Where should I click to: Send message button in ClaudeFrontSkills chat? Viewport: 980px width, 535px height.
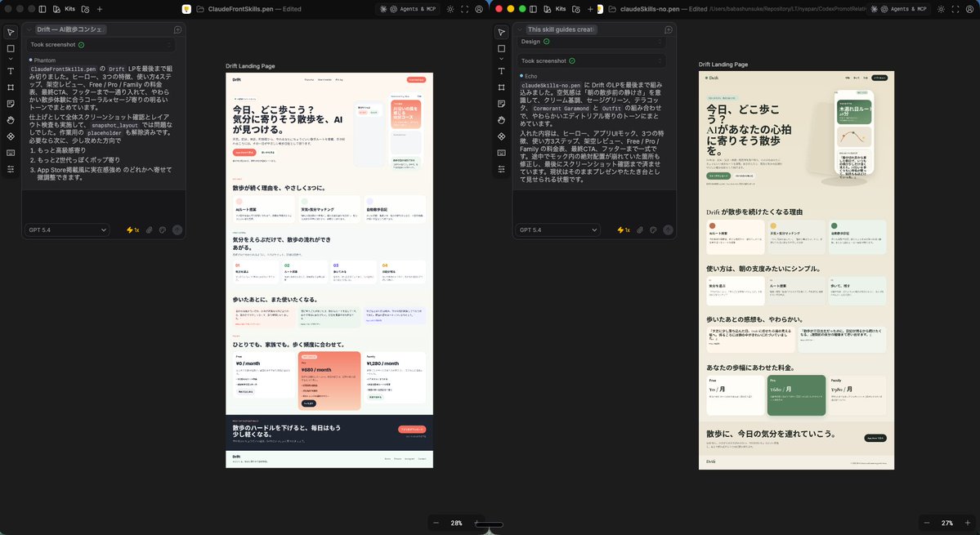click(177, 230)
